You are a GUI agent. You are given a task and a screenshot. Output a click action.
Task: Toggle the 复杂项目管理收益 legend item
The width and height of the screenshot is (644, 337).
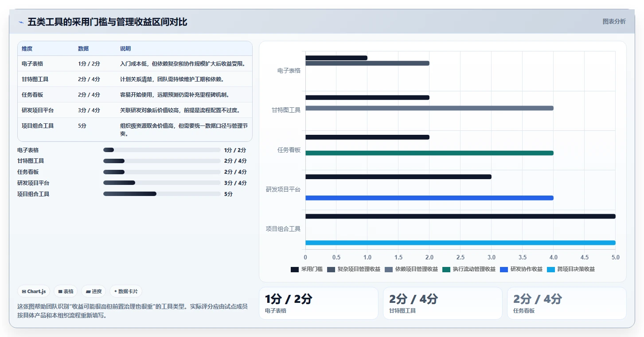(x=354, y=269)
